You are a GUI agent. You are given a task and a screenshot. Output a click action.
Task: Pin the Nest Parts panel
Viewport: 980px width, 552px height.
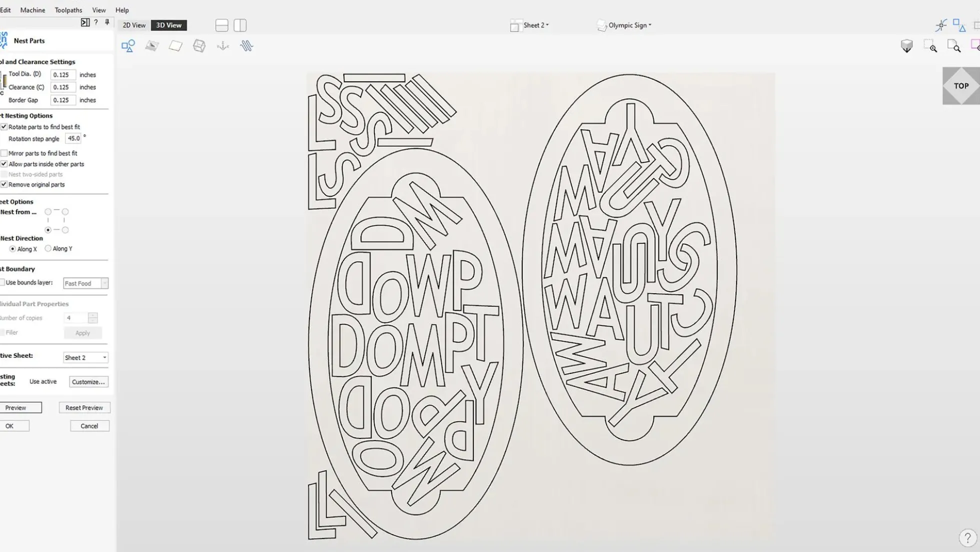tap(107, 23)
